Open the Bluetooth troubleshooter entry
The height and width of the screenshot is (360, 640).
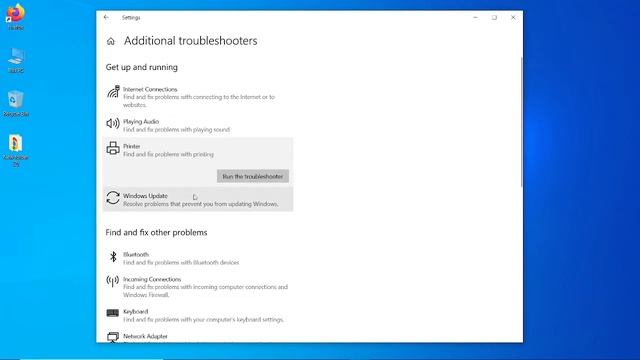(x=198, y=258)
